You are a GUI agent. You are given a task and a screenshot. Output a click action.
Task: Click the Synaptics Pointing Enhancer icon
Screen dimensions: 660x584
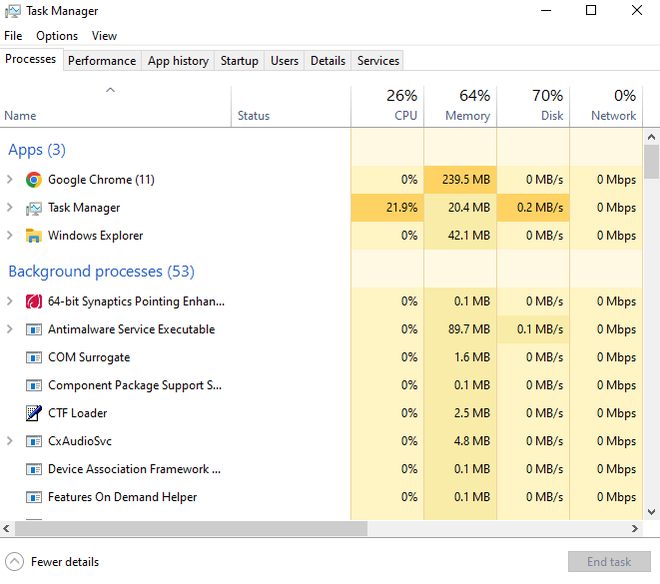pyautogui.click(x=33, y=301)
